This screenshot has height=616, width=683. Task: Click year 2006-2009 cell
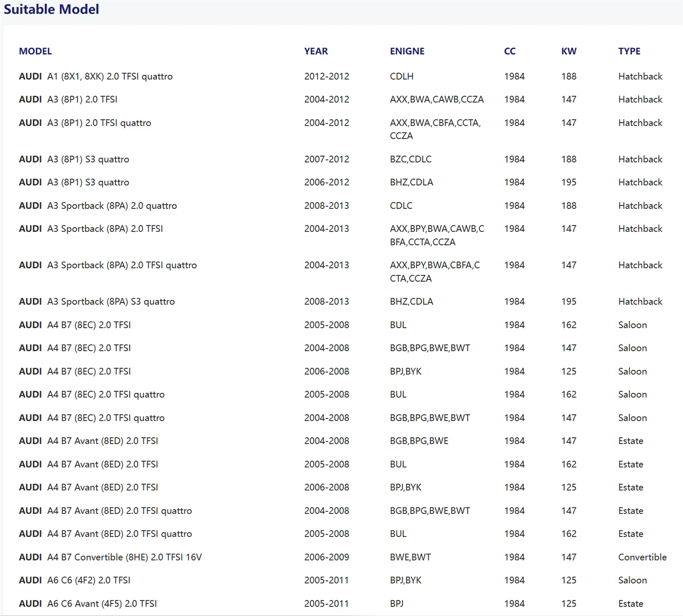point(327,557)
